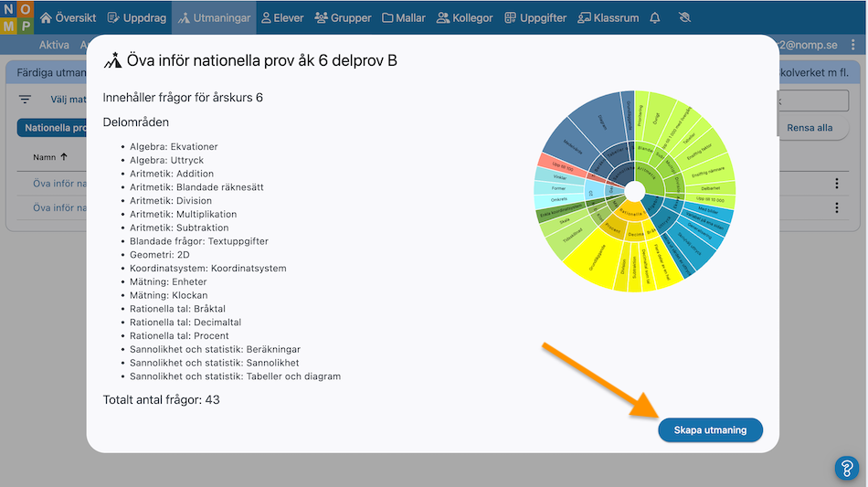This screenshot has width=868, height=487.
Task: Open the Elever menu item
Action: coord(282,18)
